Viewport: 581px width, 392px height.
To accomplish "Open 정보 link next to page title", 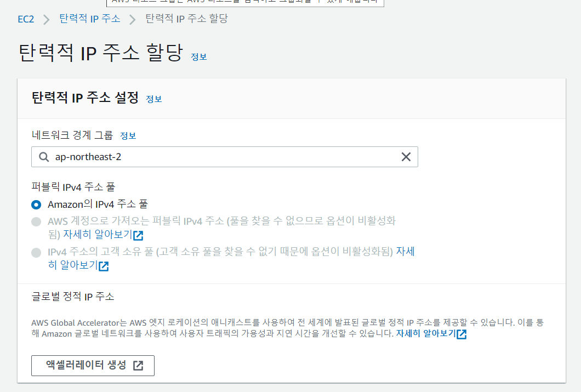I will pyautogui.click(x=198, y=56).
